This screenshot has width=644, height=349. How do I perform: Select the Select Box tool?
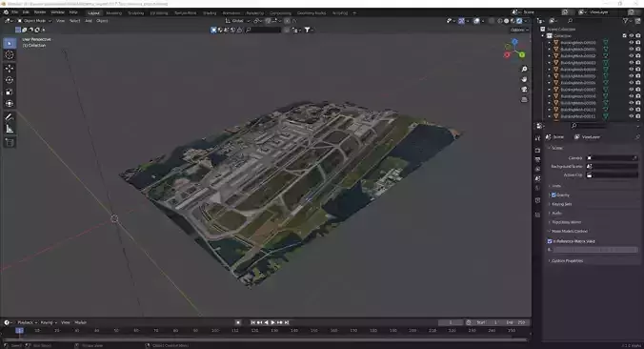coord(10,43)
